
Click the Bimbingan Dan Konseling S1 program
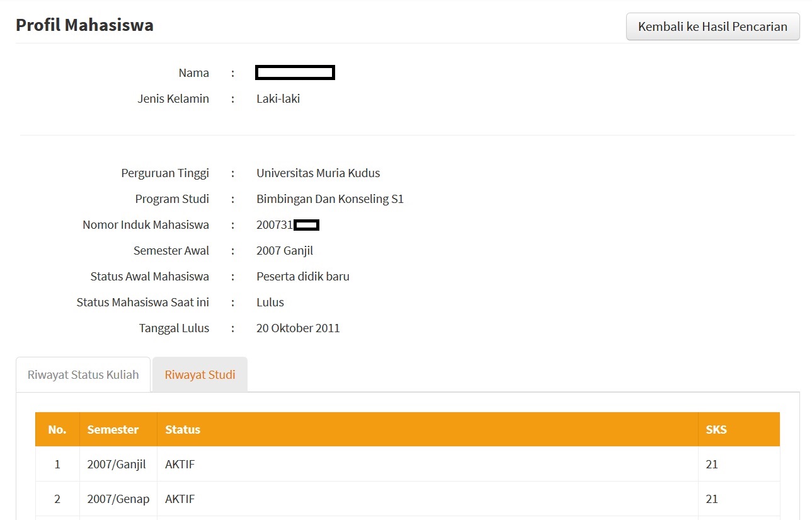coord(330,199)
